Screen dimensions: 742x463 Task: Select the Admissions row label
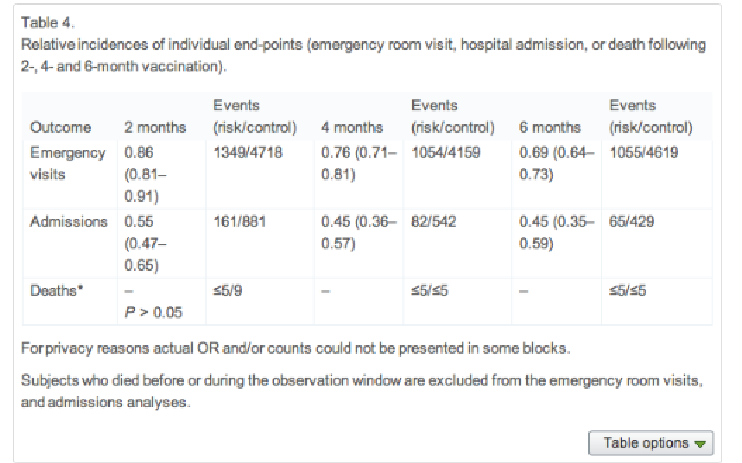coord(69,222)
